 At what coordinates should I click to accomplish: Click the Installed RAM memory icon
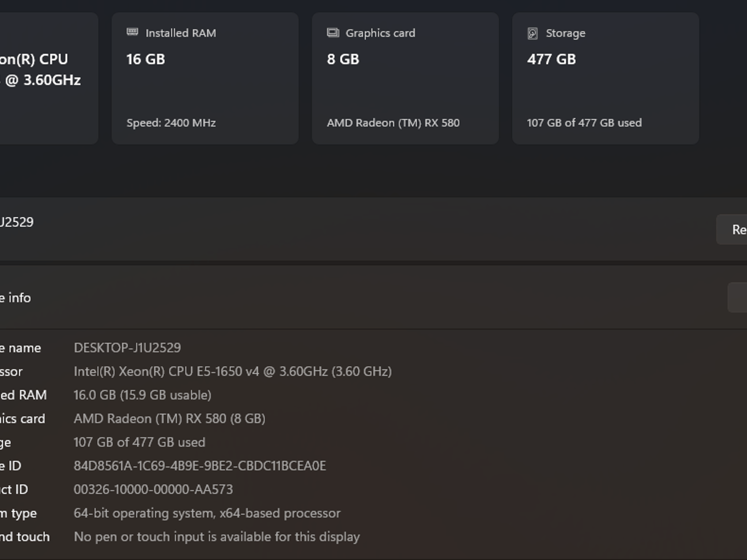[132, 32]
